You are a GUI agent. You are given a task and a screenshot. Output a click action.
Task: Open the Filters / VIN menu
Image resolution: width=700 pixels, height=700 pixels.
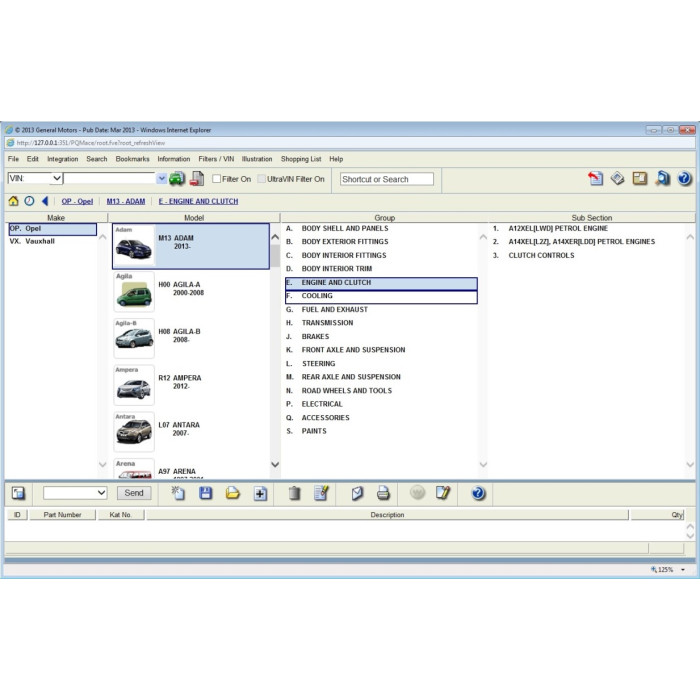216,159
